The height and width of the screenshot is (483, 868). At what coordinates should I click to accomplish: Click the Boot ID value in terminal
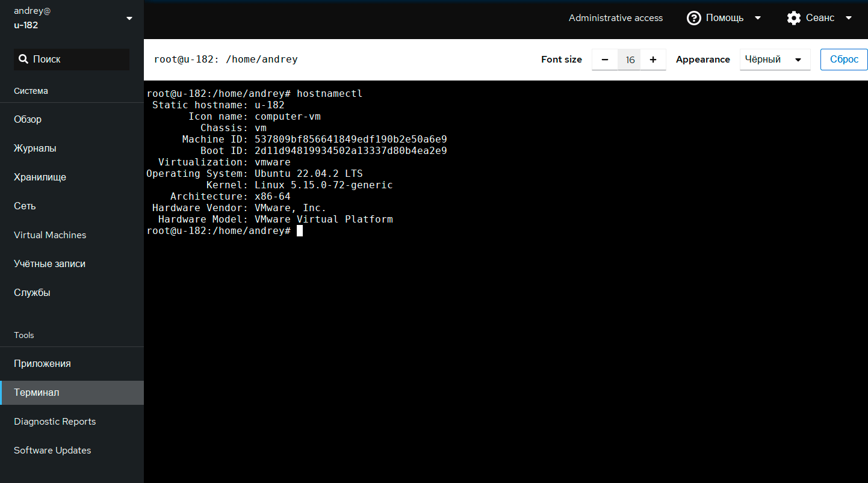point(351,151)
